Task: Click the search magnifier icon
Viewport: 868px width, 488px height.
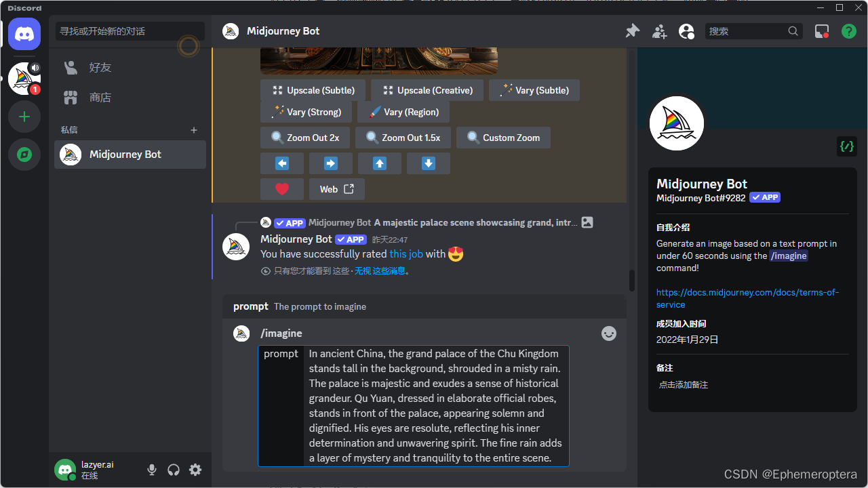Action: tap(793, 31)
